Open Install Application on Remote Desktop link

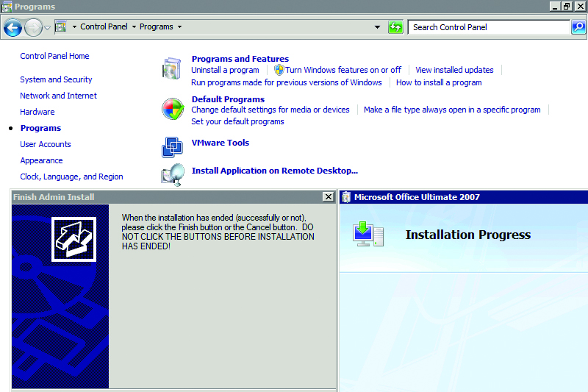point(274,171)
